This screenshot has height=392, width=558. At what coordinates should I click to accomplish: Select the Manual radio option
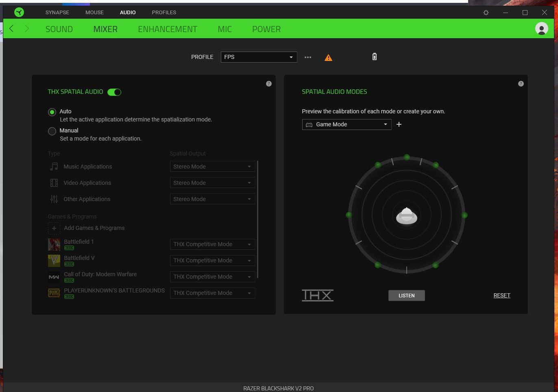pos(52,131)
